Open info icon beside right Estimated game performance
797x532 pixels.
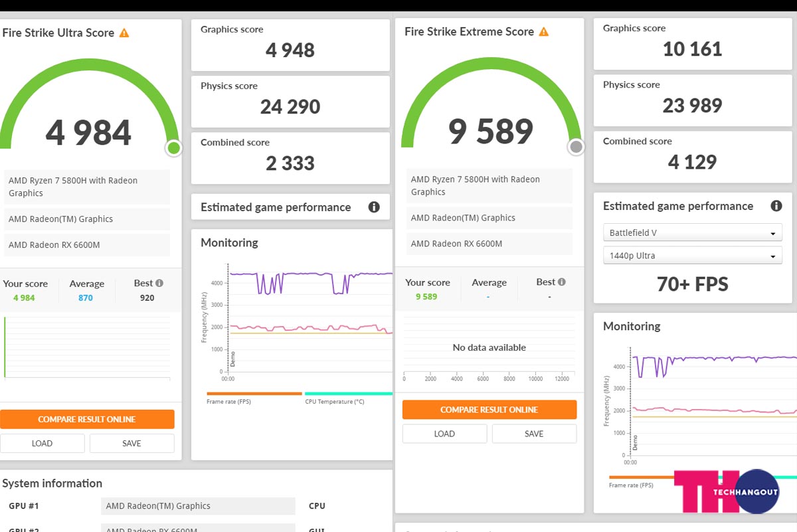776,206
